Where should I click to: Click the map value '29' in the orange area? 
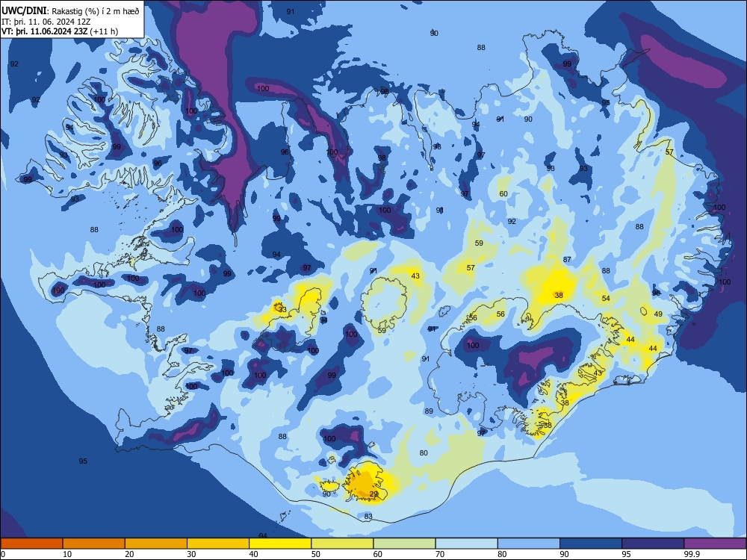click(x=374, y=494)
